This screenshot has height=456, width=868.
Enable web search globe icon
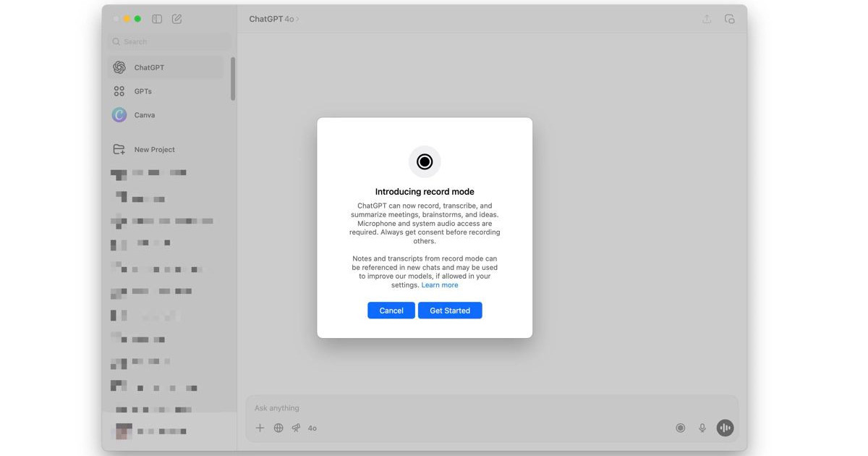coord(278,428)
